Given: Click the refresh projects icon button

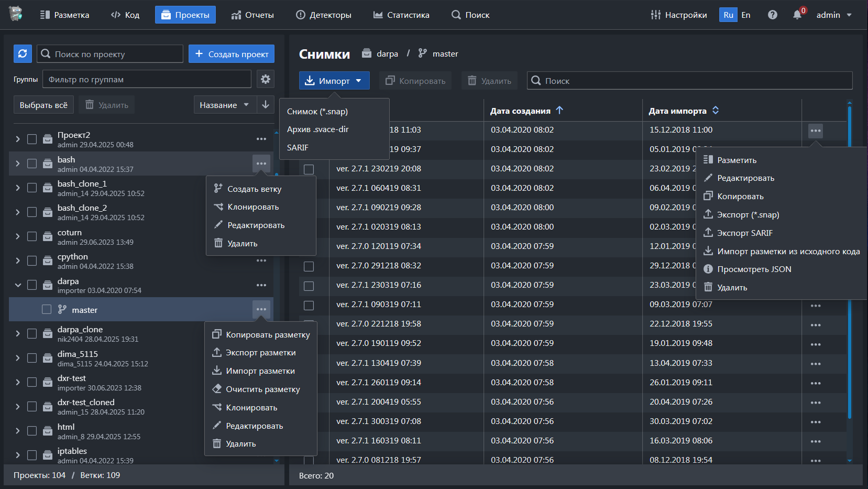Looking at the screenshot, I should point(23,53).
